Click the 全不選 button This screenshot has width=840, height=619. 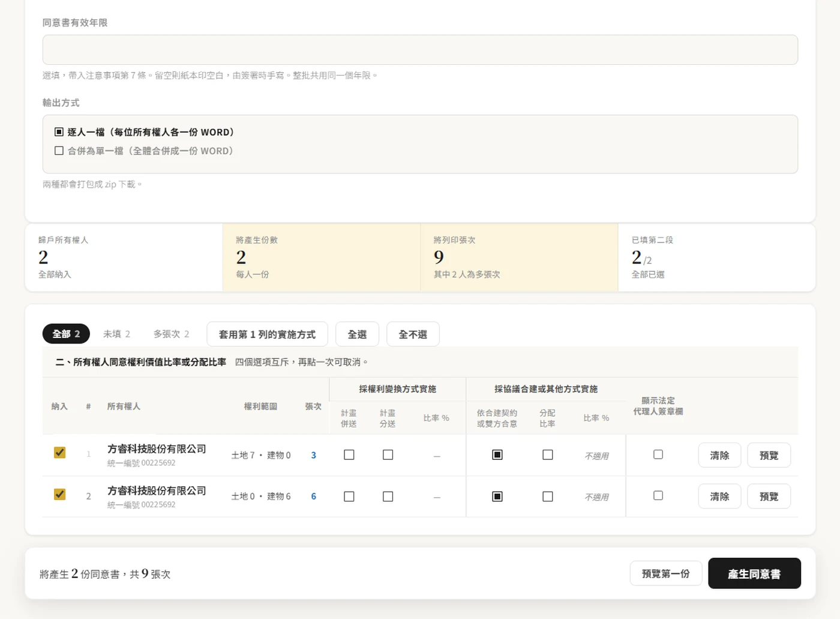413,334
